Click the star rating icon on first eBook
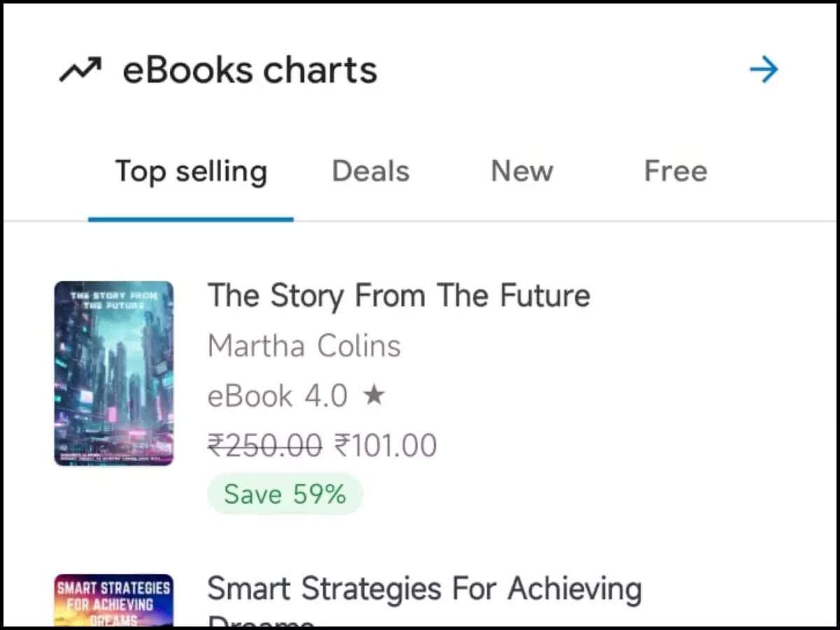 click(x=374, y=395)
